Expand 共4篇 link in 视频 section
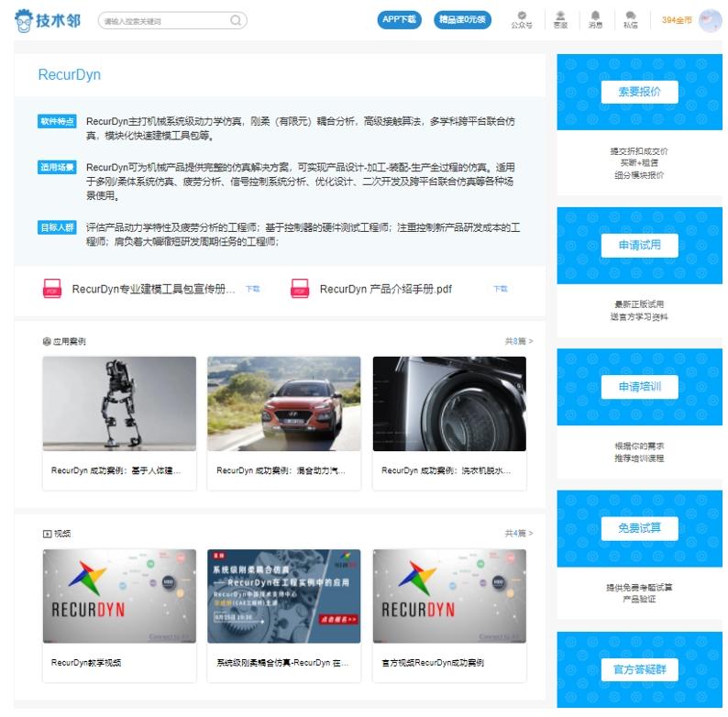Image resolution: width=728 pixels, height=717 pixels. click(519, 533)
